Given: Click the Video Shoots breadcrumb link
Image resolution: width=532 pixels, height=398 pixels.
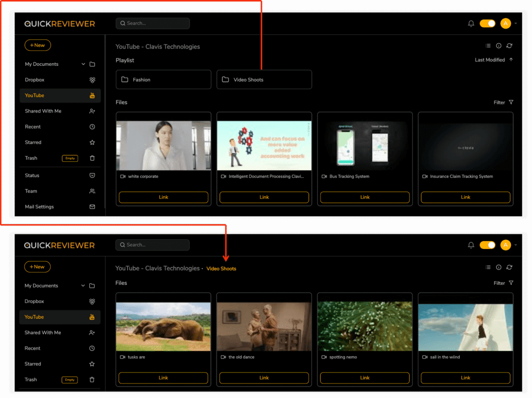Looking at the screenshot, I should pyautogui.click(x=221, y=269).
